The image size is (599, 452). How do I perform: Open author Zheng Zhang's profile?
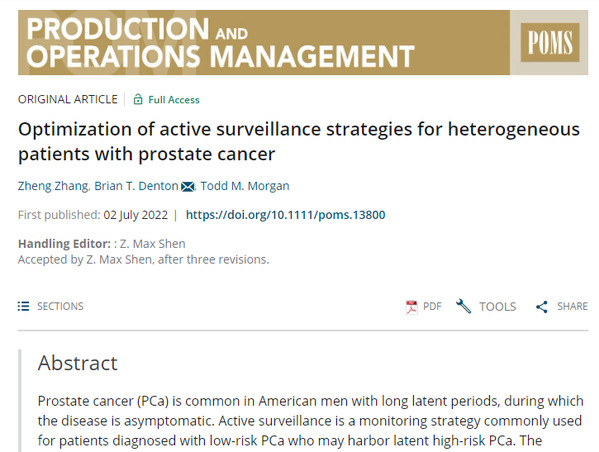click(x=53, y=186)
